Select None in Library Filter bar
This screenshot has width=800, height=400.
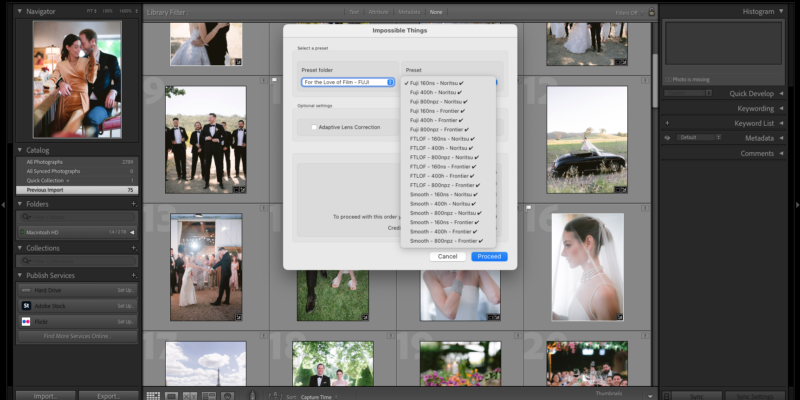click(x=436, y=12)
